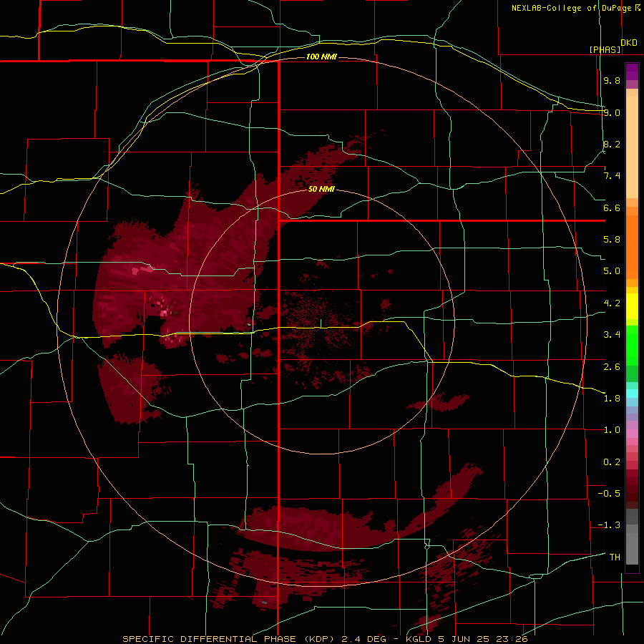Pick the pink segment of the color bar
Screen dimensions: 644x644
click(x=632, y=434)
